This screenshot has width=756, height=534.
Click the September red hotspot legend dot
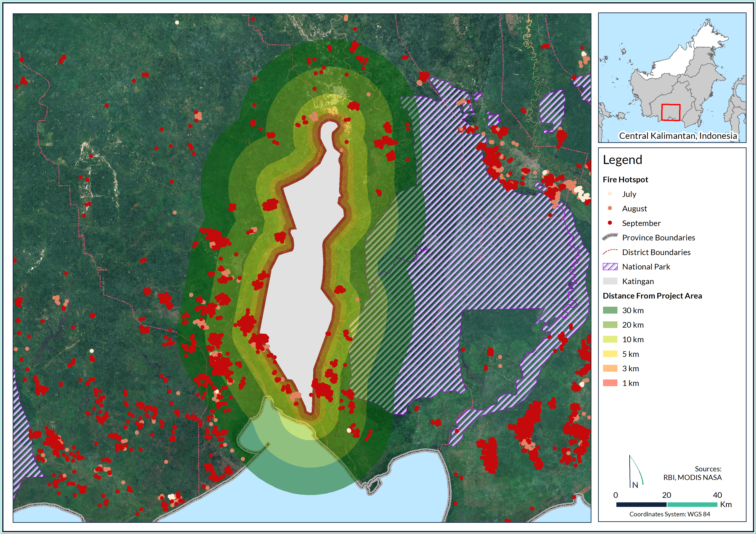pos(610,223)
